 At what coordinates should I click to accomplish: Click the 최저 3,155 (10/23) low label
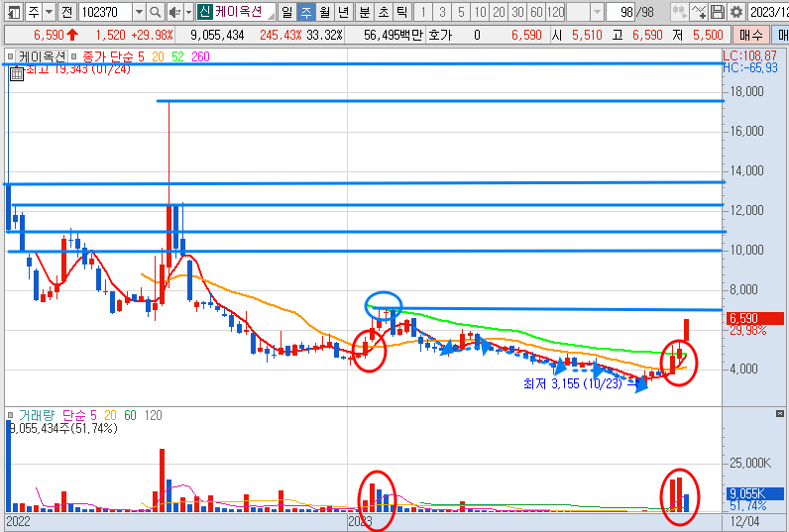click(x=572, y=383)
